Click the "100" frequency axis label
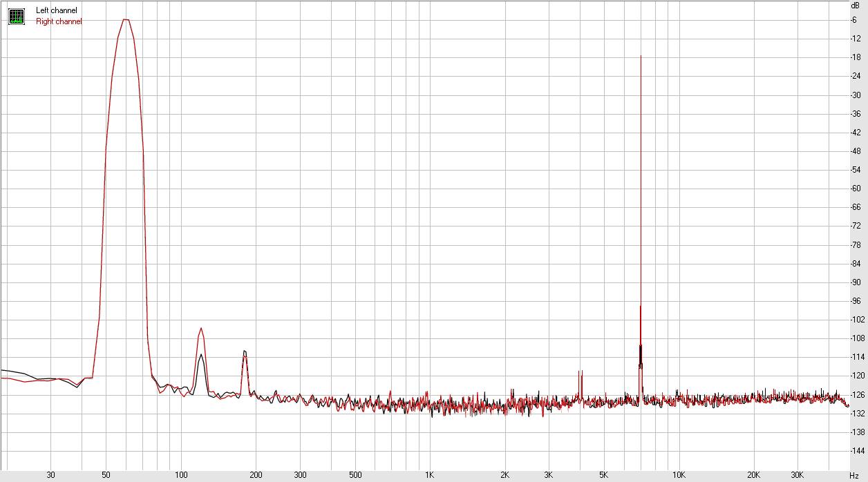 pyautogui.click(x=181, y=475)
